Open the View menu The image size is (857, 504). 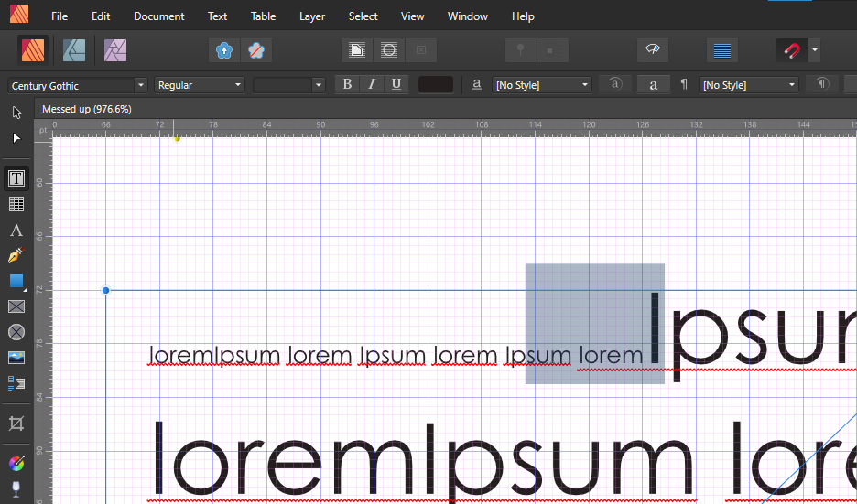(412, 16)
